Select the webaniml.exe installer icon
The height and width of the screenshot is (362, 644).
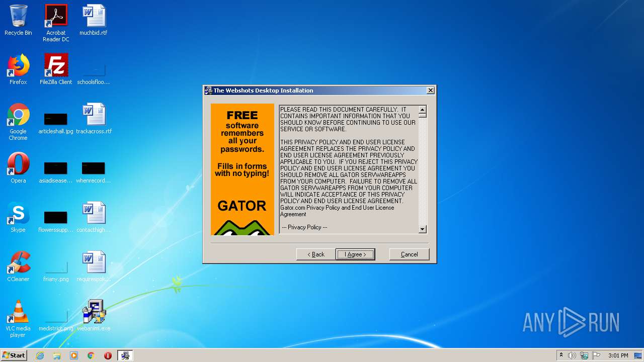click(x=94, y=316)
